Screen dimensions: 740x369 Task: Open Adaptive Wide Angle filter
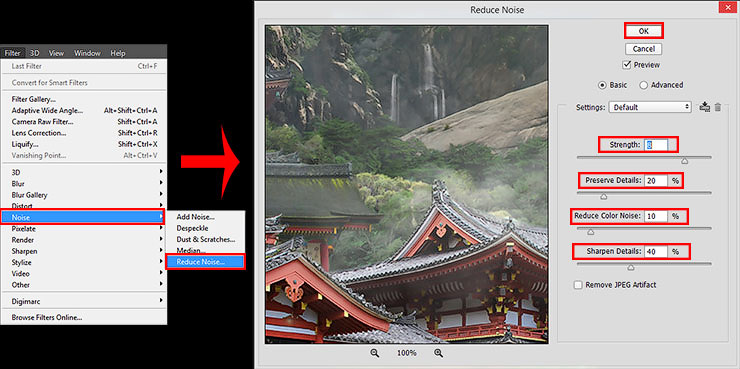pyautogui.click(x=84, y=110)
